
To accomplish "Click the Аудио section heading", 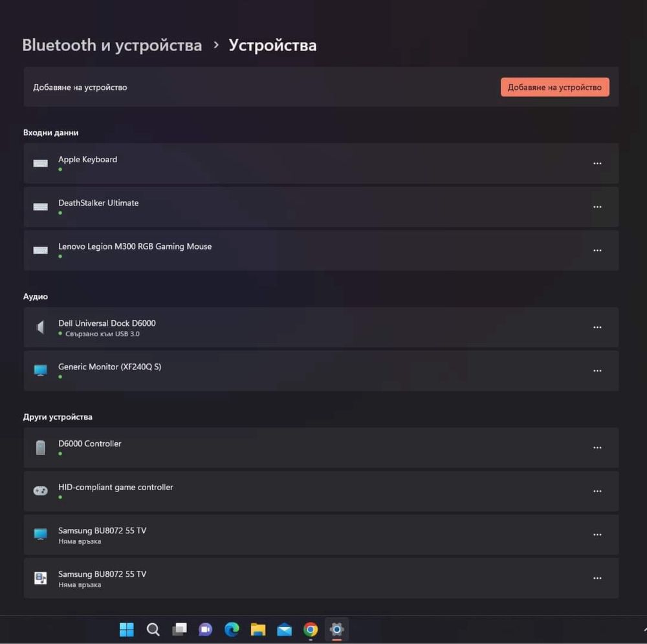I will click(36, 296).
